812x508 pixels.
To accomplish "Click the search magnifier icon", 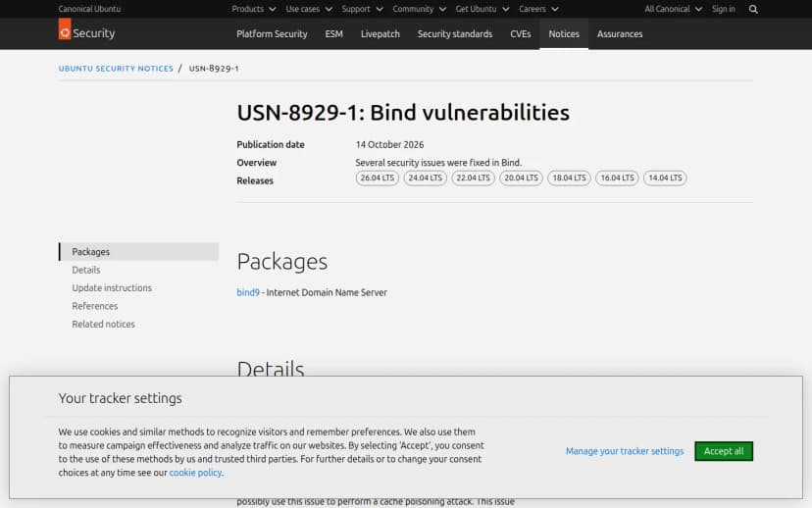I will tap(753, 10).
